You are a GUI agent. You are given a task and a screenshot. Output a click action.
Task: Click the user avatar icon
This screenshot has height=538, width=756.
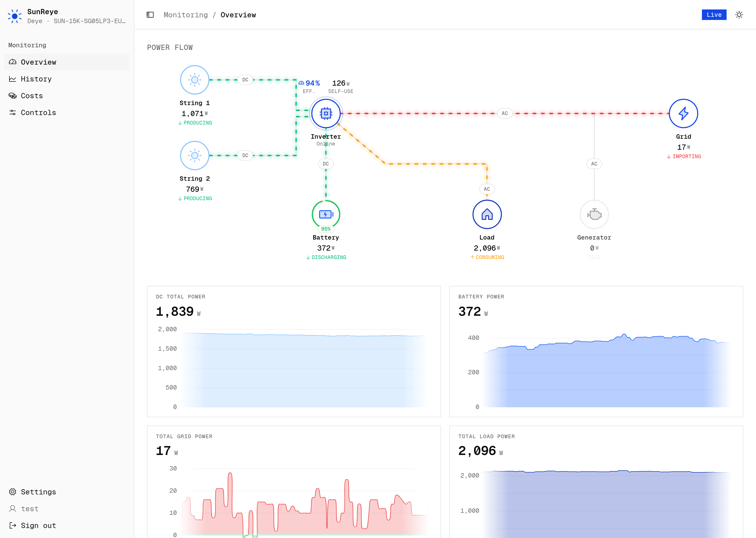(x=13, y=509)
